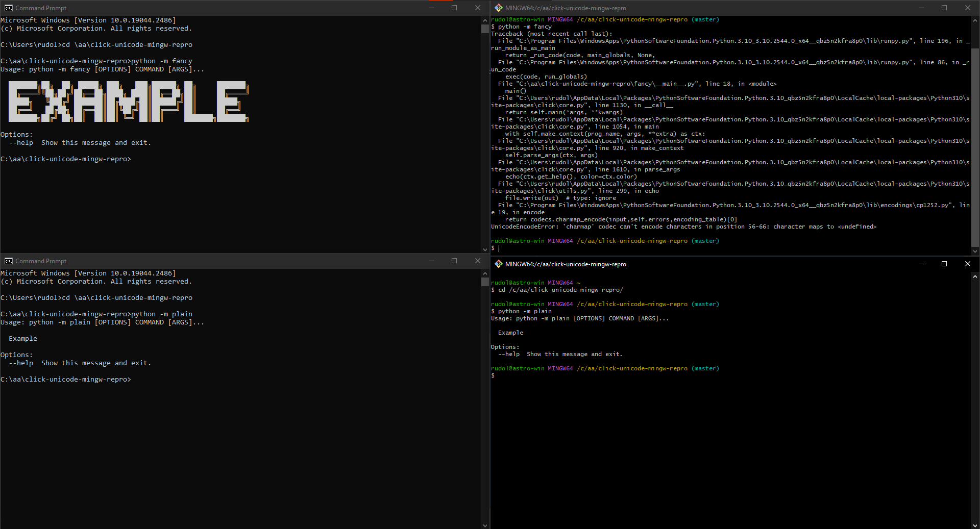Maximize the top-left Command Prompt window
The height and width of the screenshot is (529, 980).
(454, 8)
